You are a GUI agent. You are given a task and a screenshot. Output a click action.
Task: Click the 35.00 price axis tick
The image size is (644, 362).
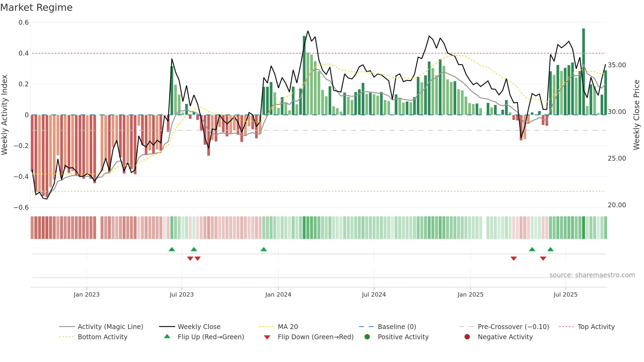(x=617, y=65)
